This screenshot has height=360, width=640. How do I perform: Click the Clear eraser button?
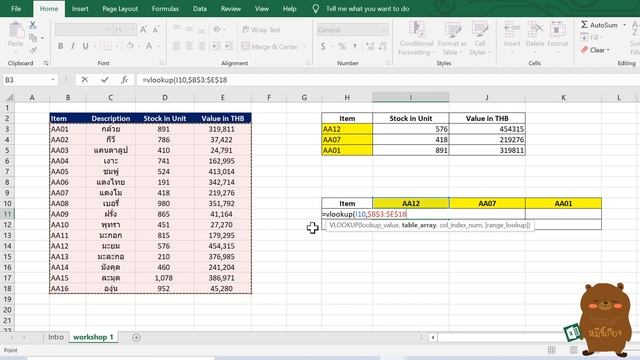[x=595, y=50]
